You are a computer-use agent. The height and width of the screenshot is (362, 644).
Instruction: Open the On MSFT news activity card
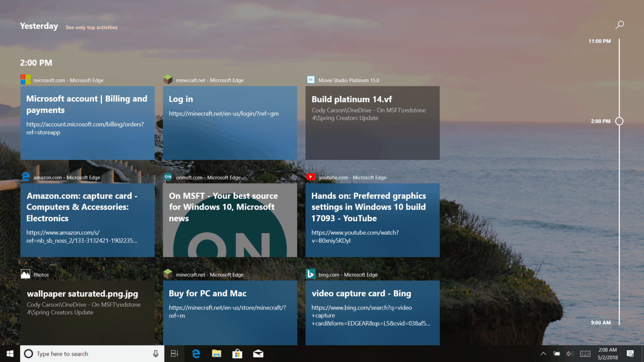click(230, 220)
